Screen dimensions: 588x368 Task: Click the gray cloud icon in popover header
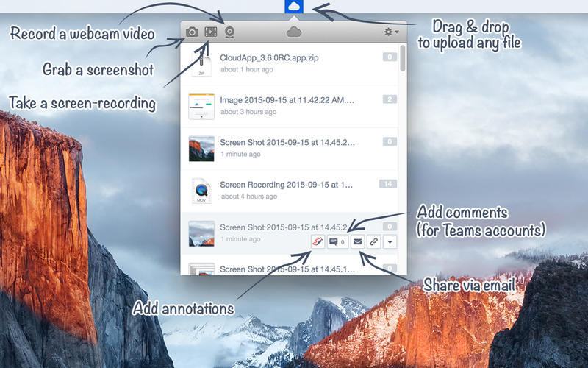(x=294, y=32)
